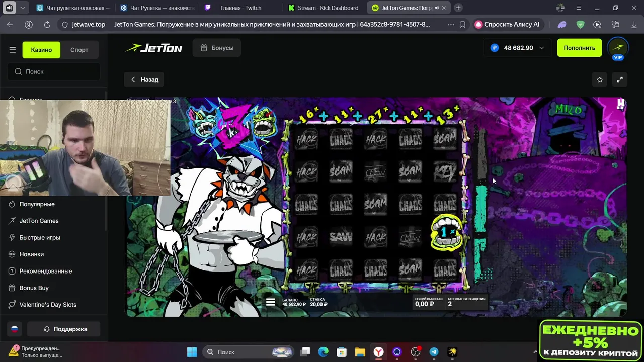
Task: Open Bonus Buy category
Action: (x=34, y=288)
